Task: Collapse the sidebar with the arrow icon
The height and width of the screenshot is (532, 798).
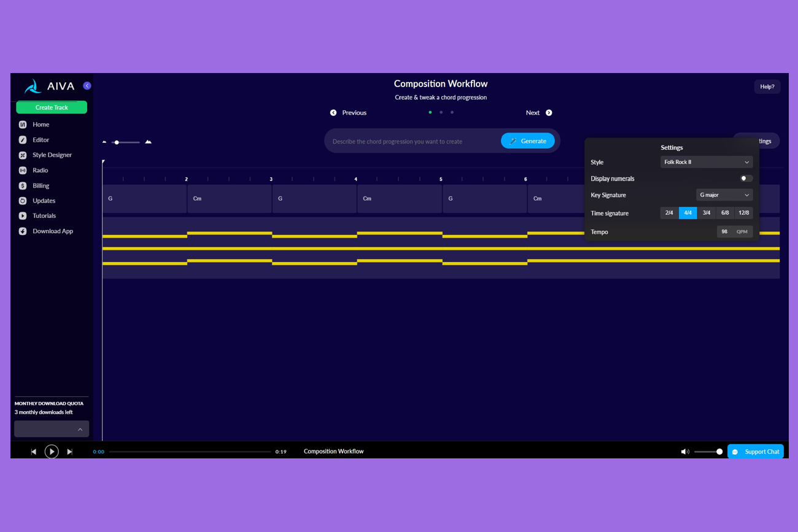Action: point(87,86)
